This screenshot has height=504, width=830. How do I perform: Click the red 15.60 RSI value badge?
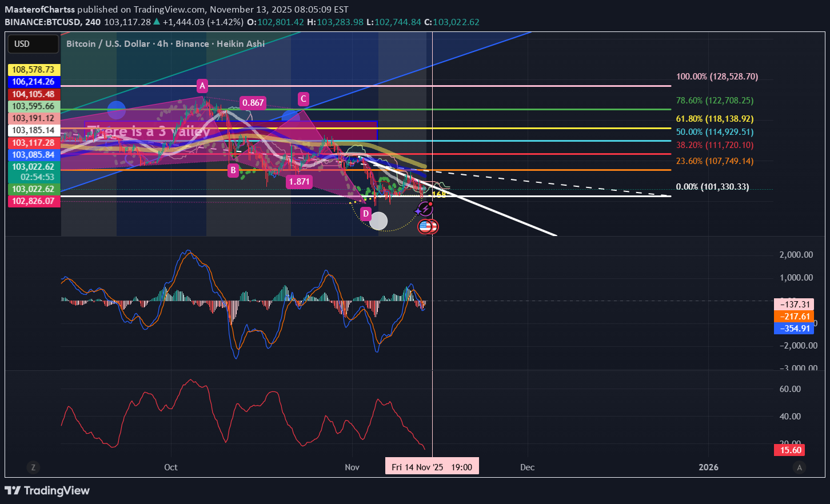click(x=789, y=450)
